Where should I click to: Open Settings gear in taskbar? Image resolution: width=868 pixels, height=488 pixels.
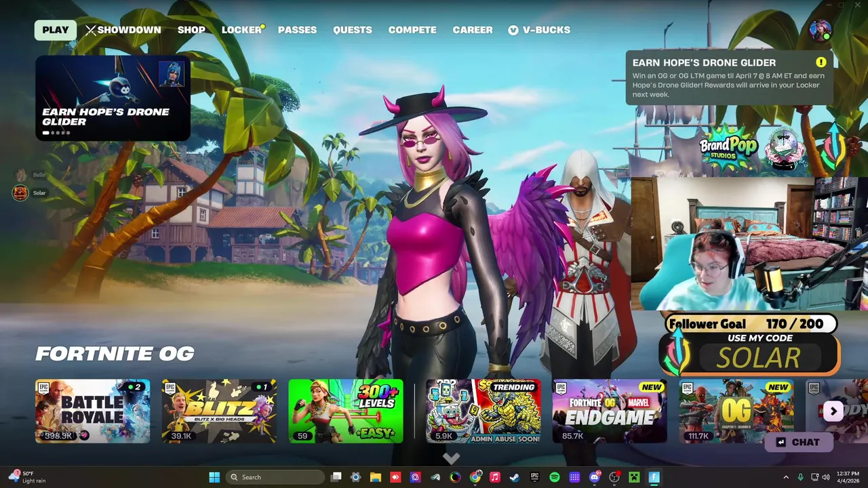[x=355, y=477]
